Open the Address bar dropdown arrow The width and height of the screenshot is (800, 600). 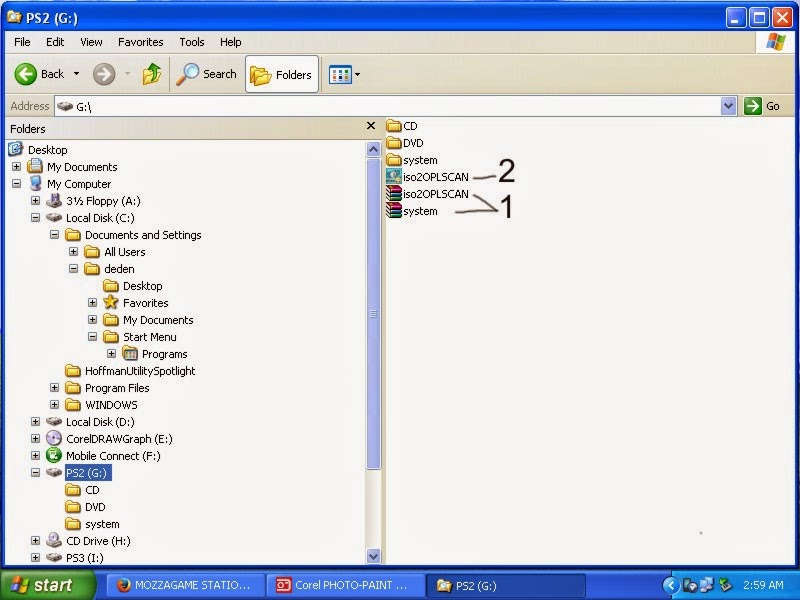click(x=729, y=106)
